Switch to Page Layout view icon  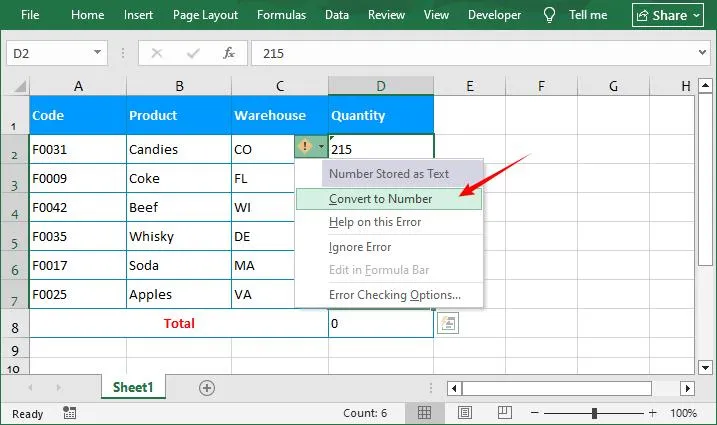pos(465,413)
